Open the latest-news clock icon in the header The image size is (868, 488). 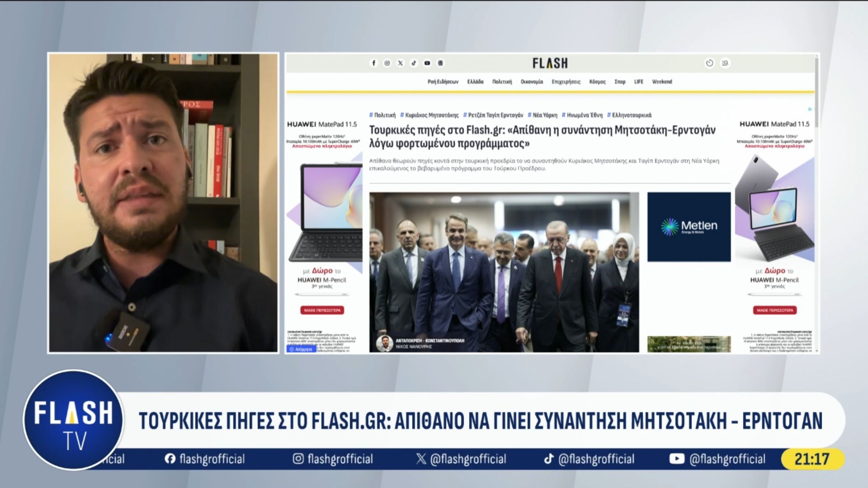pos(710,63)
